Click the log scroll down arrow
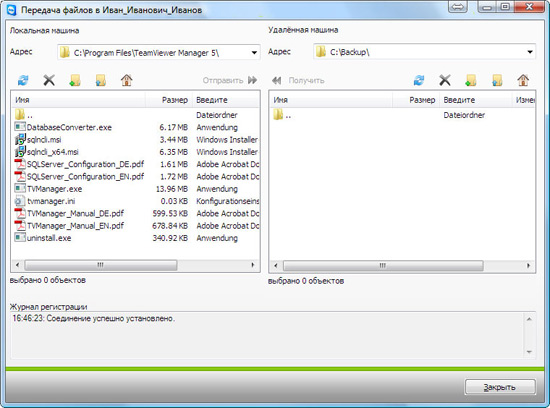The height and width of the screenshot is (408, 550). coord(529,352)
